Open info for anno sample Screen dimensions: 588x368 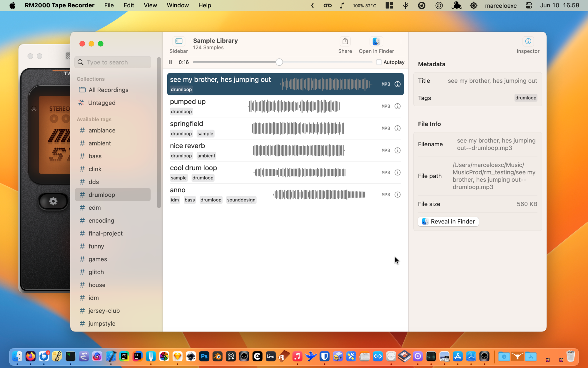(397, 195)
